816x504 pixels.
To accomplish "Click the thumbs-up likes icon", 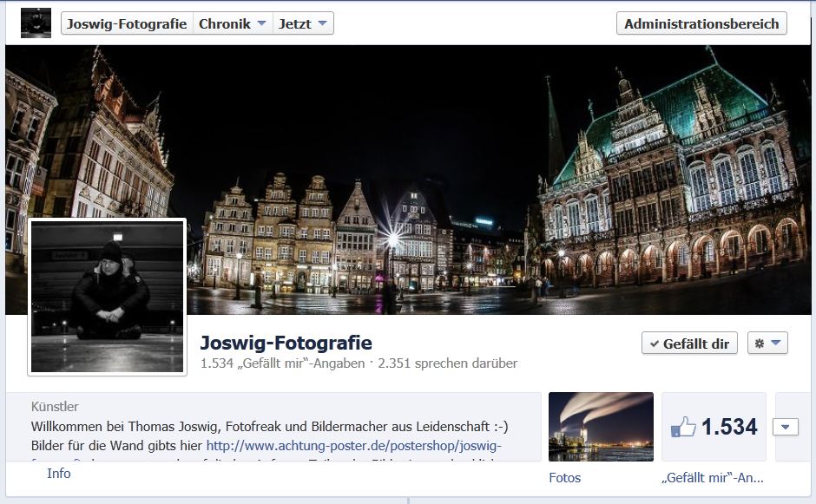I will 683,427.
